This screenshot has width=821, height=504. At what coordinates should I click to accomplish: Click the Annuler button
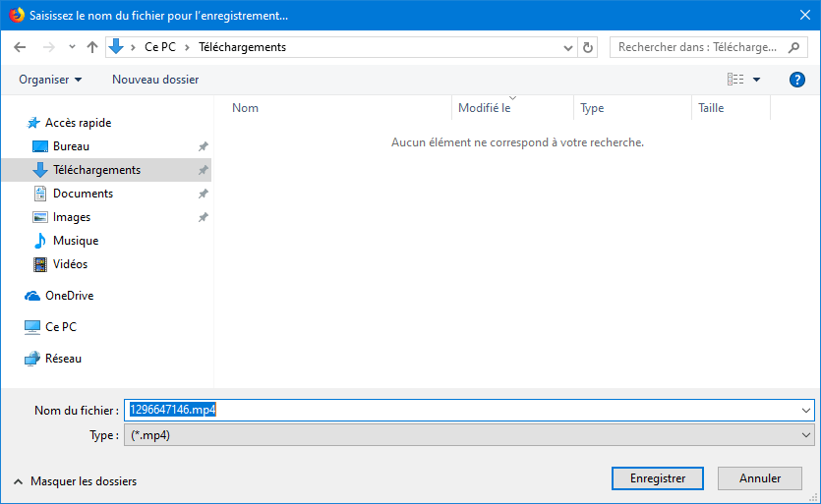click(x=760, y=478)
